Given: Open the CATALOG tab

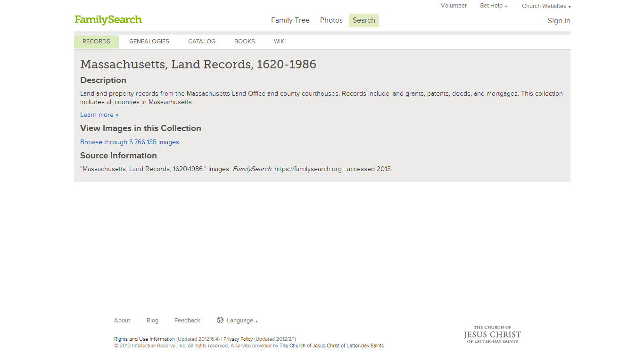Looking at the screenshot, I should click(201, 41).
